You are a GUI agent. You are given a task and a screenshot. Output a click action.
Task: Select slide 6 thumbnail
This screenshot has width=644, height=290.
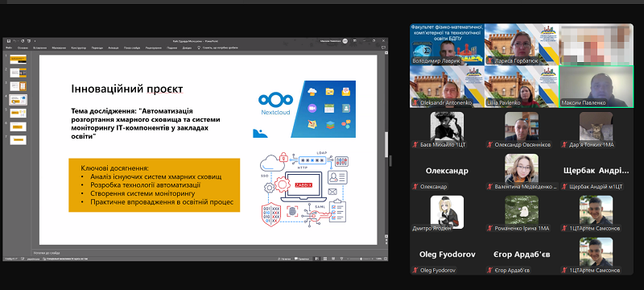(18, 126)
